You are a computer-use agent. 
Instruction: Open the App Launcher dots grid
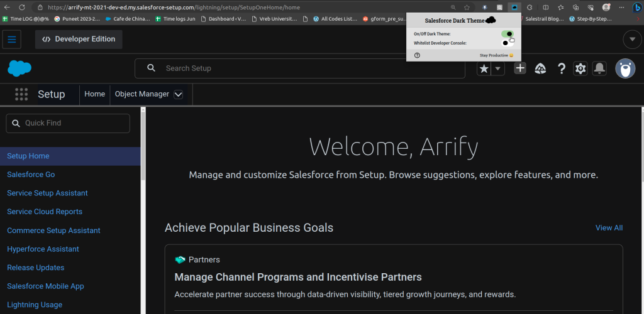coord(21,94)
